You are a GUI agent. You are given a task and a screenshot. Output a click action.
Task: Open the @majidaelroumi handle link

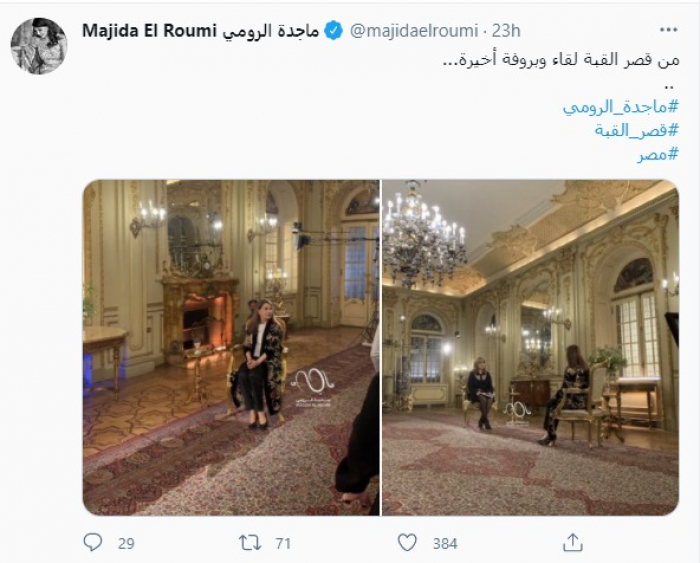click(414, 31)
